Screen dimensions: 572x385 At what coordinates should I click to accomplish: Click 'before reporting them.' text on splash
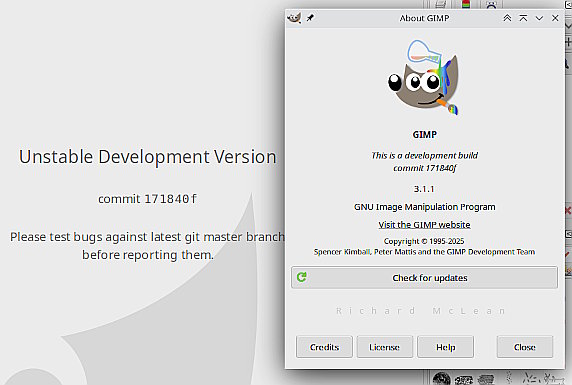pos(148,254)
